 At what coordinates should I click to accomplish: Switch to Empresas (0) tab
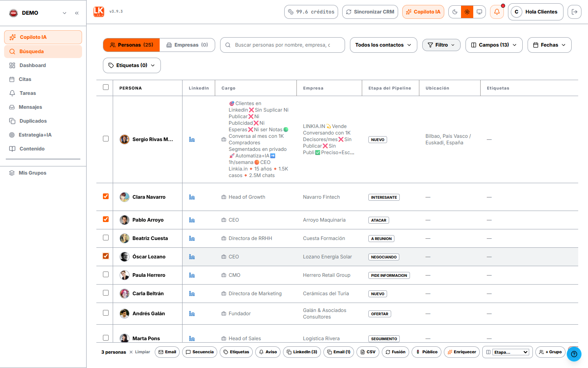pos(187,45)
